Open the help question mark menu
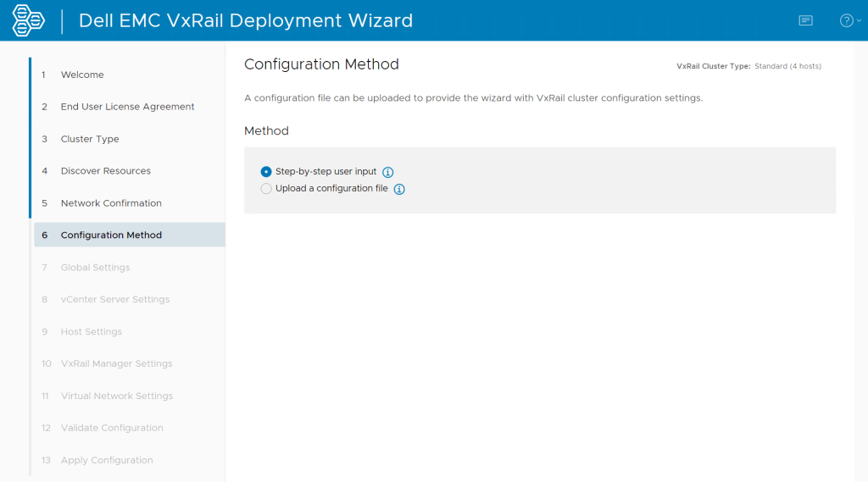This screenshot has width=868, height=482. click(849, 20)
